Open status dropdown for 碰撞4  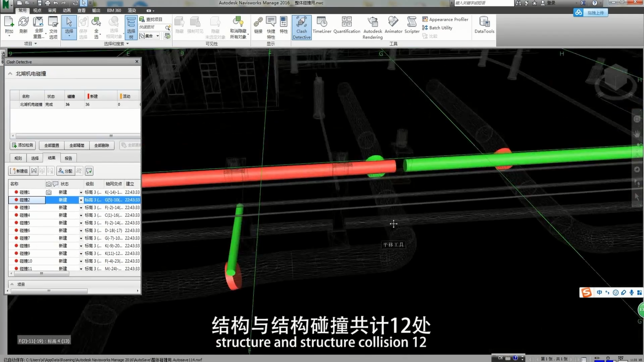pos(81,215)
